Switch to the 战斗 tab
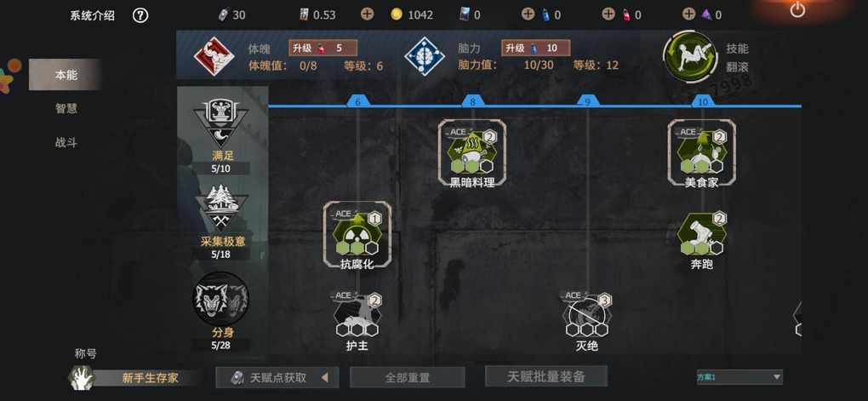 coord(66,142)
